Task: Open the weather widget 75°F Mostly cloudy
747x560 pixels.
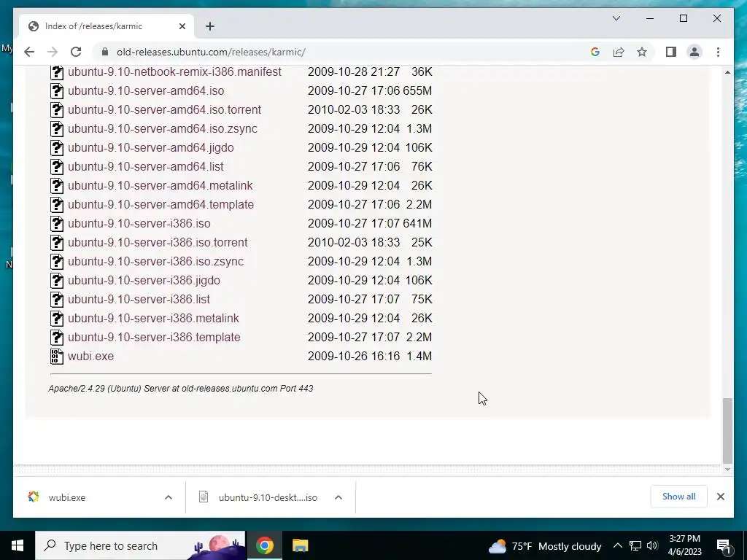Action: point(544,546)
